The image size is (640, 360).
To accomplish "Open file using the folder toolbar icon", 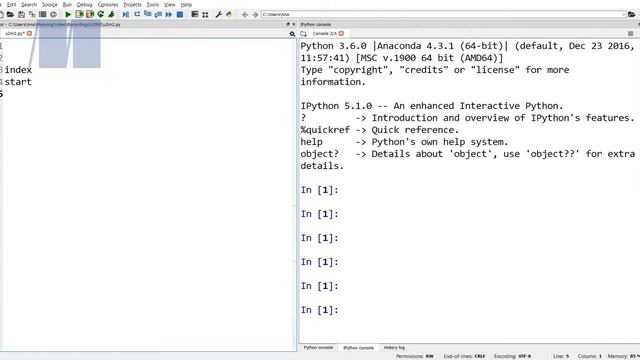I will coord(10,14).
